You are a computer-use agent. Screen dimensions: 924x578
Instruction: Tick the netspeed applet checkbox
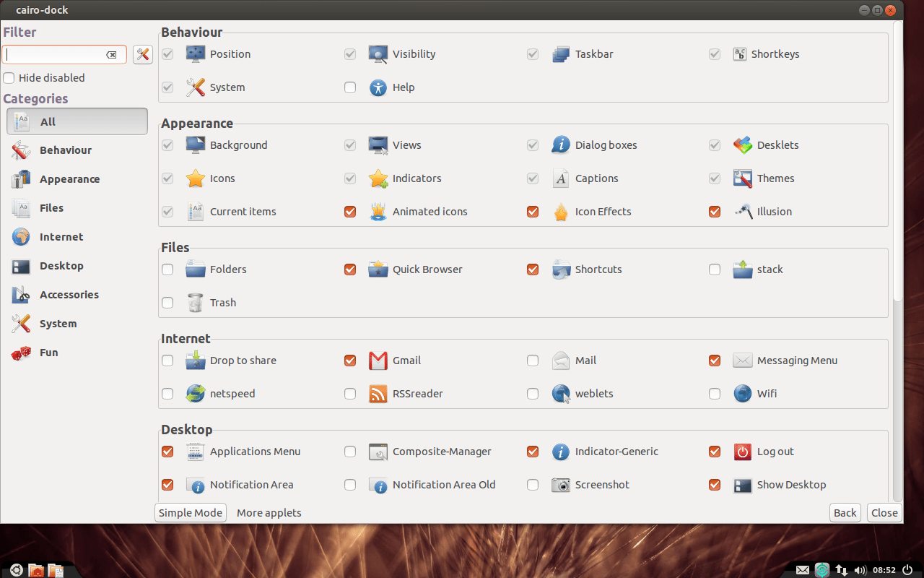pyautogui.click(x=167, y=394)
